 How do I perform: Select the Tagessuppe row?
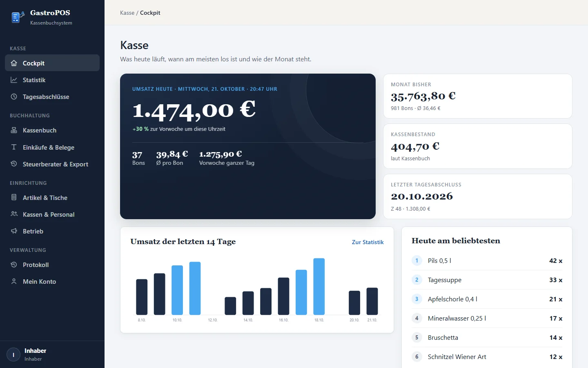tap(487, 280)
